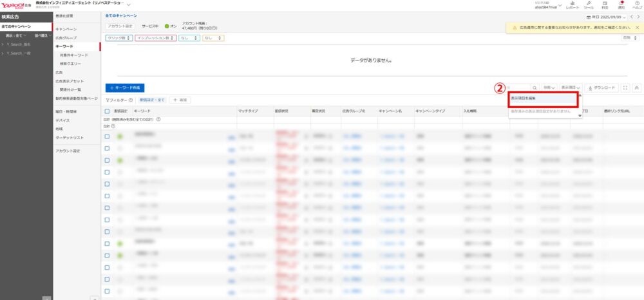
Task: Open the レポート icon in top bar
Action: 572,5
